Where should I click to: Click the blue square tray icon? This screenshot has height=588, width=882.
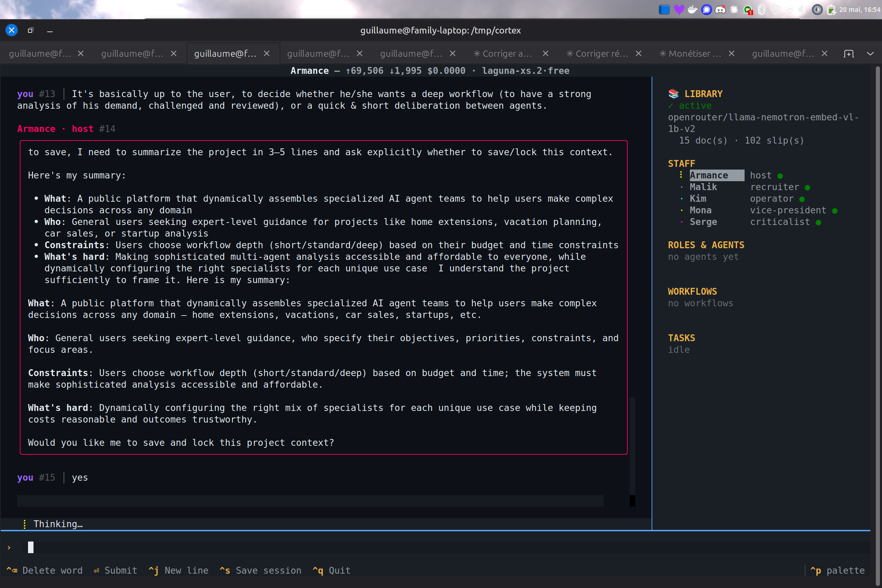click(664, 10)
